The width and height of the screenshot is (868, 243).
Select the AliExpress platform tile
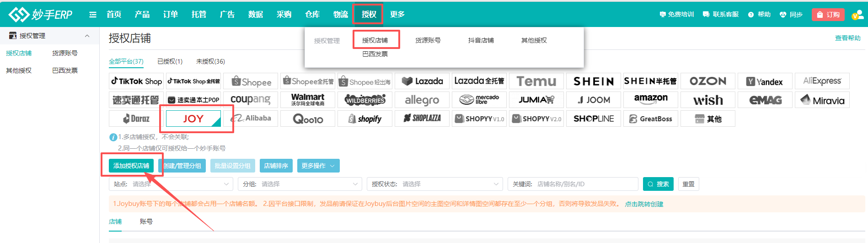(822, 81)
